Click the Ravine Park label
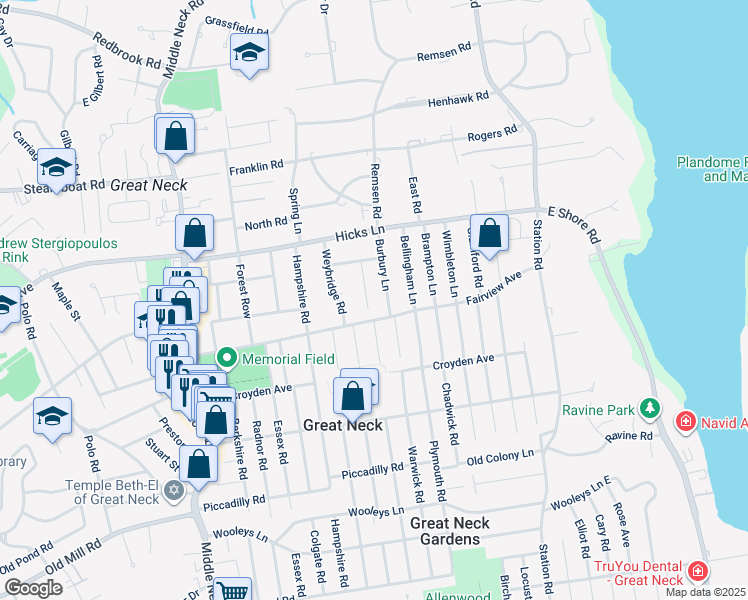748x600 pixels. click(598, 410)
